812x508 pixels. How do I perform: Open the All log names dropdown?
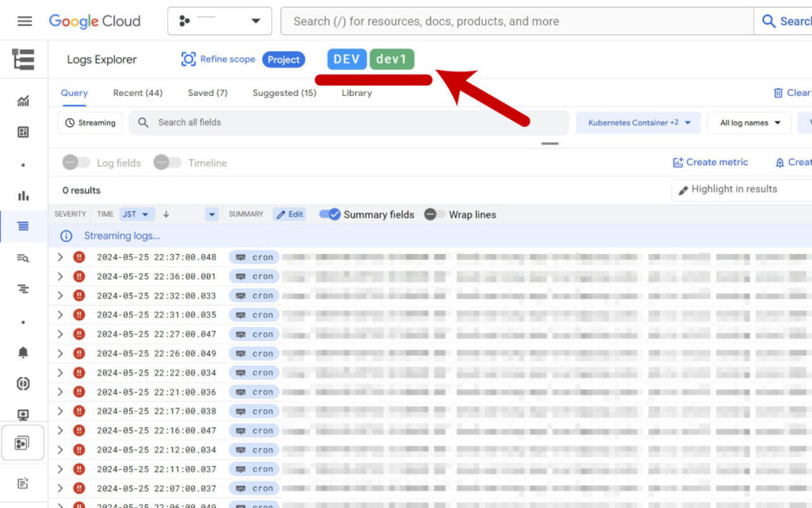(x=749, y=123)
